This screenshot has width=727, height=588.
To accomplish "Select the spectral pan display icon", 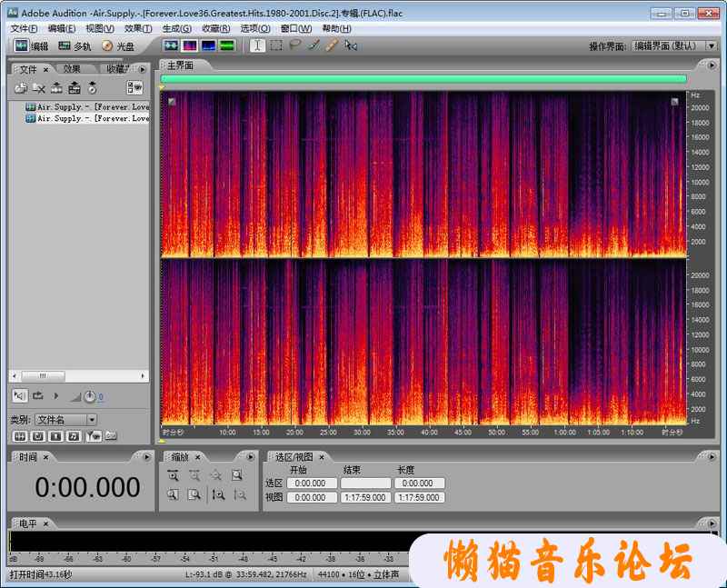I will (209, 45).
